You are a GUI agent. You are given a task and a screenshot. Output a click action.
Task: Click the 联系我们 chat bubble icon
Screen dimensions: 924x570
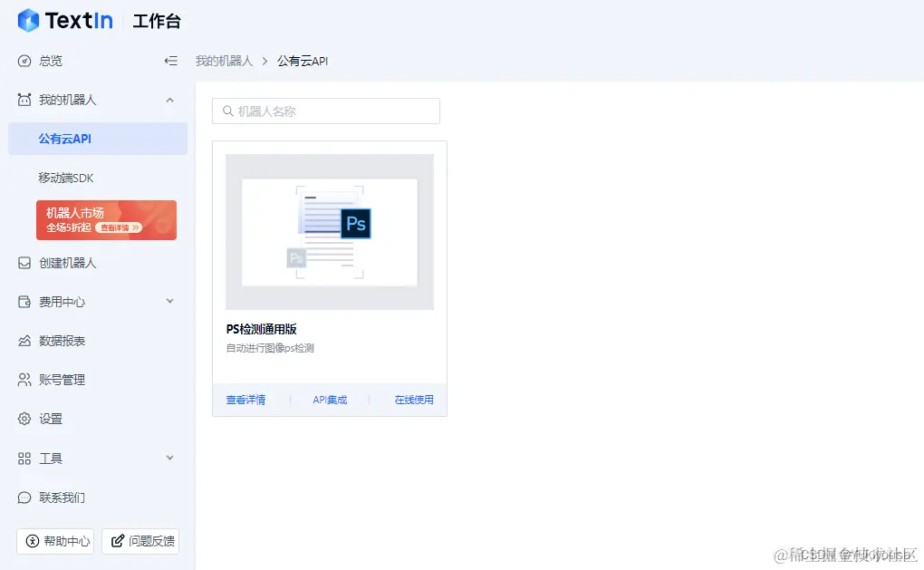coord(23,498)
